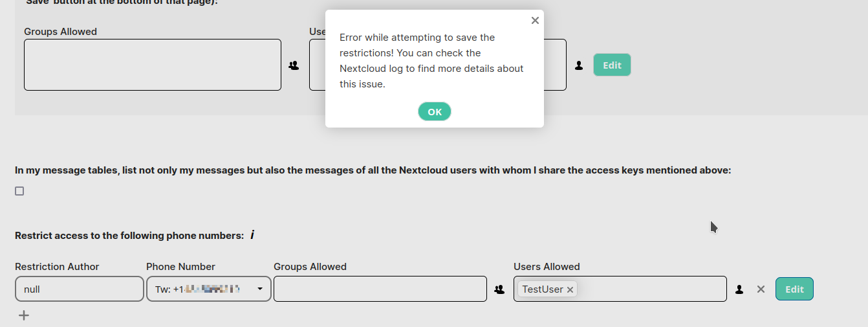Click the single-user icon in the restriction row
This screenshot has width=868, height=327.
click(739, 289)
